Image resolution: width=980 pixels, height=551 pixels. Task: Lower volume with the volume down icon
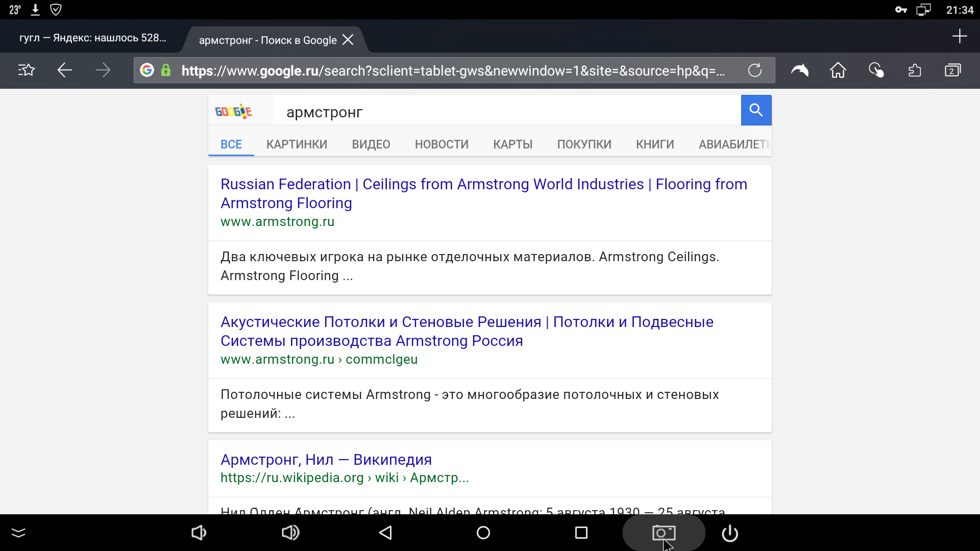[x=199, y=533]
